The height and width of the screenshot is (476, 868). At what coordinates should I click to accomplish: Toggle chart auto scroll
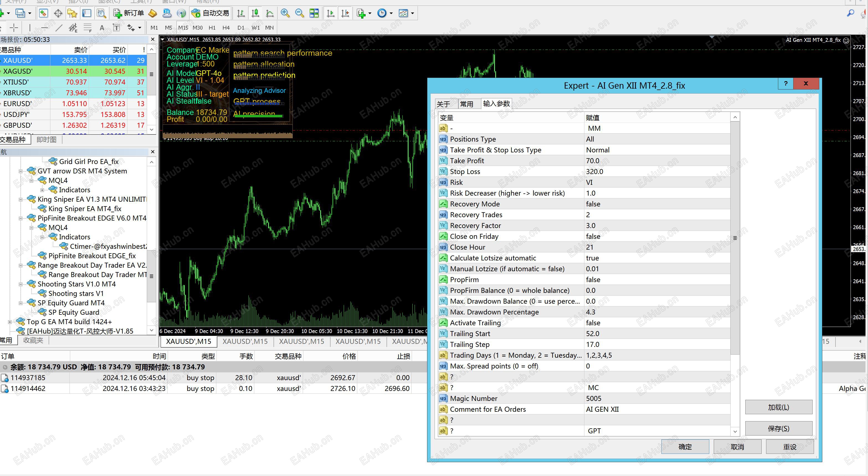(331, 13)
